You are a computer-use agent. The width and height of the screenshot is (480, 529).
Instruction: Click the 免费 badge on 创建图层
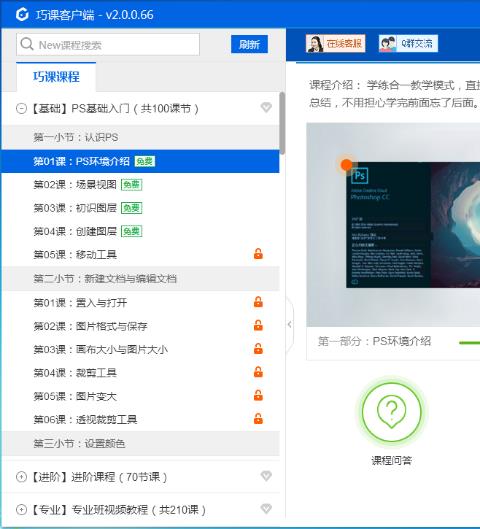(131, 231)
